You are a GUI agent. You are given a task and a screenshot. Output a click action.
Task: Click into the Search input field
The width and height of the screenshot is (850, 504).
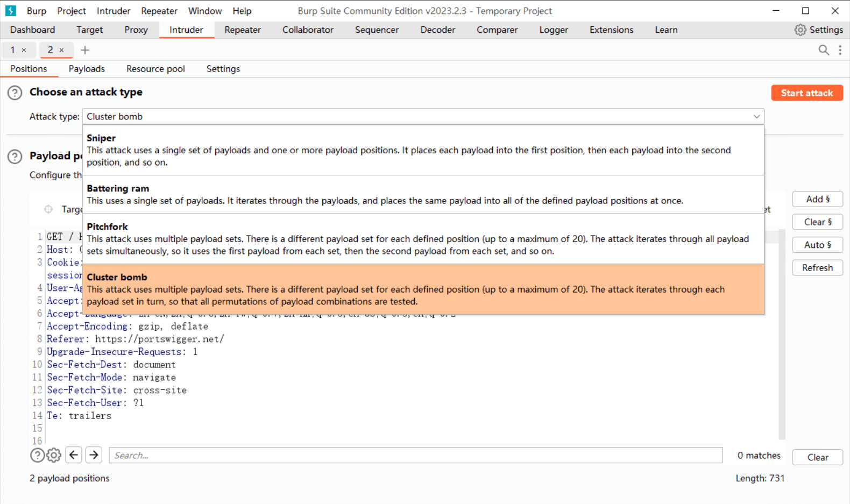coord(415,456)
